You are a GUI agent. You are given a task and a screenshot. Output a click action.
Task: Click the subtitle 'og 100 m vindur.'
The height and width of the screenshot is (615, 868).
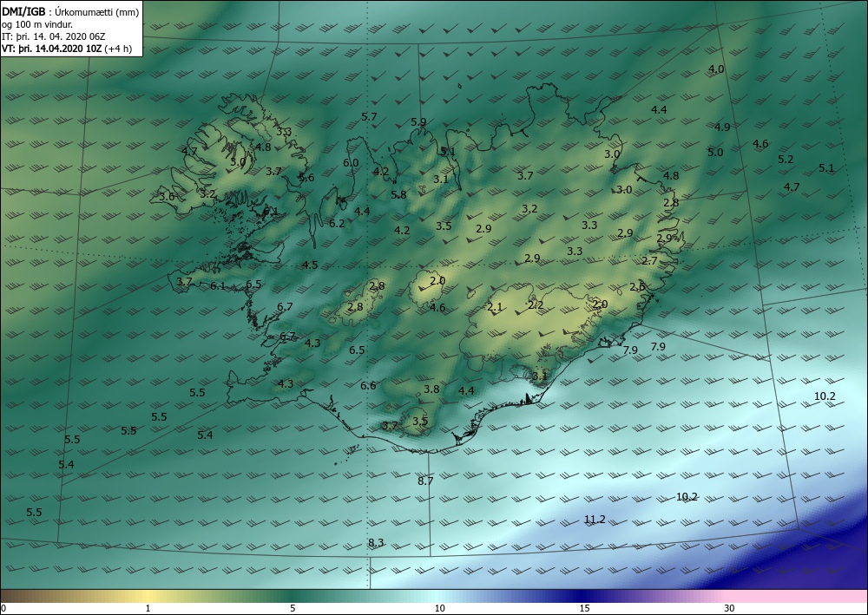tap(37, 24)
